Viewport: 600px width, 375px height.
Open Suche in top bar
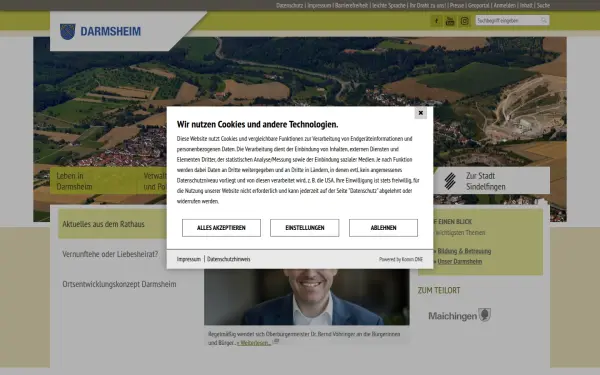click(x=543, y=5)
